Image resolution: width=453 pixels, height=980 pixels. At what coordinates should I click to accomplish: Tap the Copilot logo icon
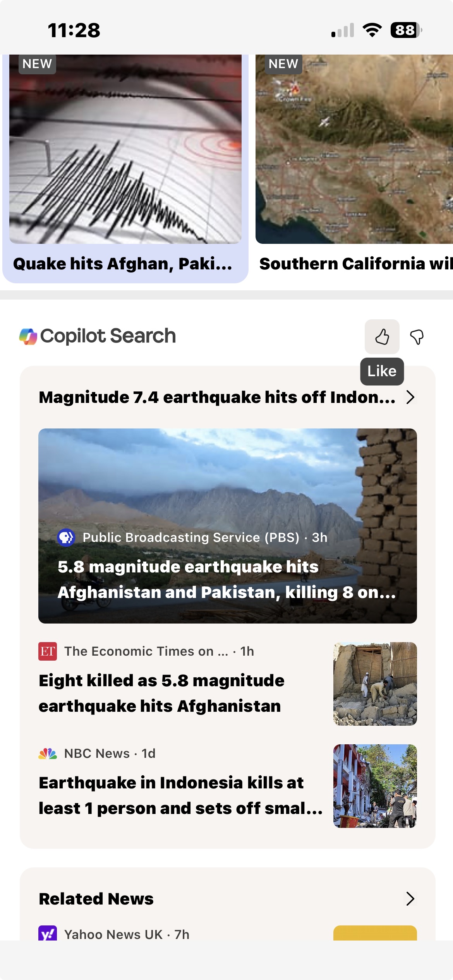28,336
